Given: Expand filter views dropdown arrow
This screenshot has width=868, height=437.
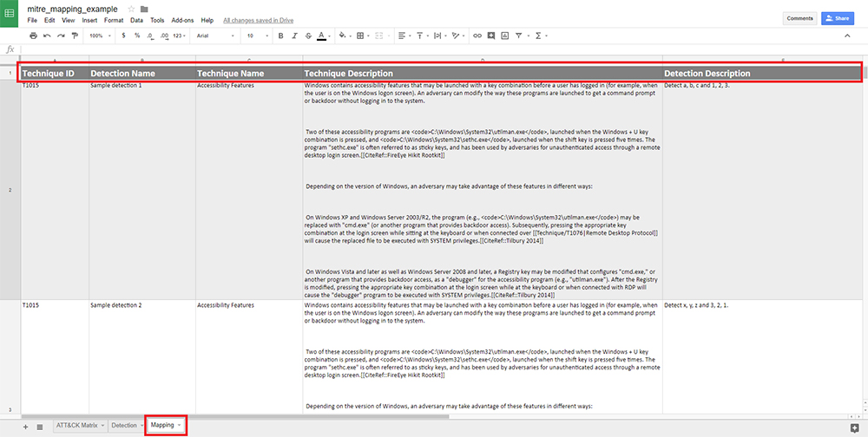Looking at the screenshot, I should point(528,36).
